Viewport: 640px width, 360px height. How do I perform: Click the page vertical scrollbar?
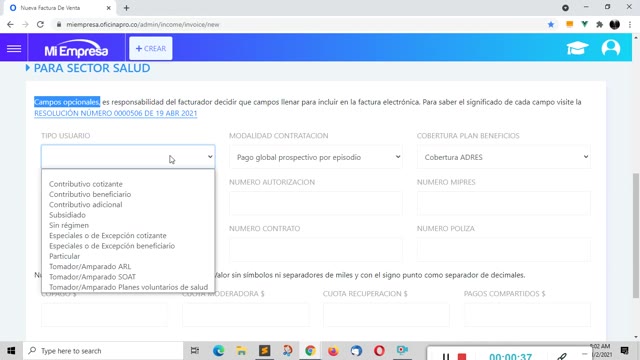tap(636, 236)
